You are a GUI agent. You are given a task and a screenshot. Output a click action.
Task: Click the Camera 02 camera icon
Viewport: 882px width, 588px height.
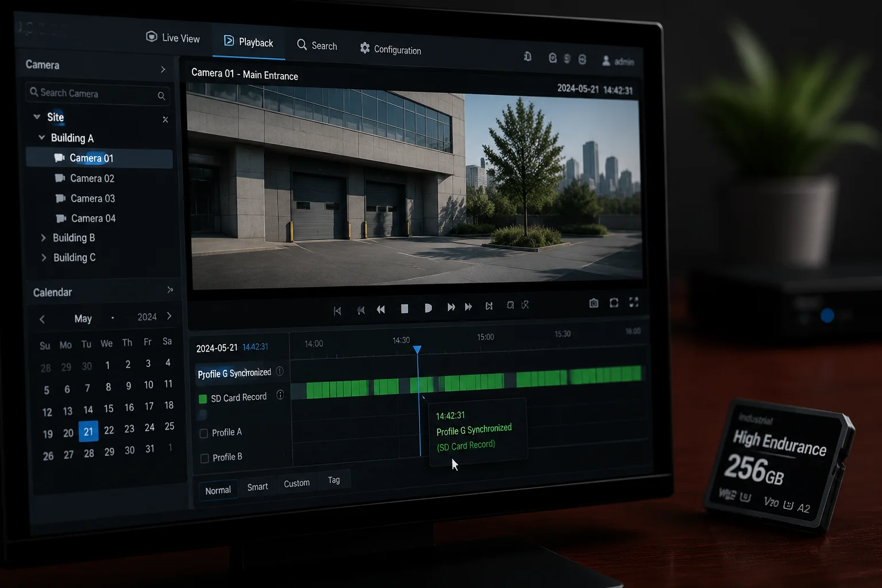point(60,178)
